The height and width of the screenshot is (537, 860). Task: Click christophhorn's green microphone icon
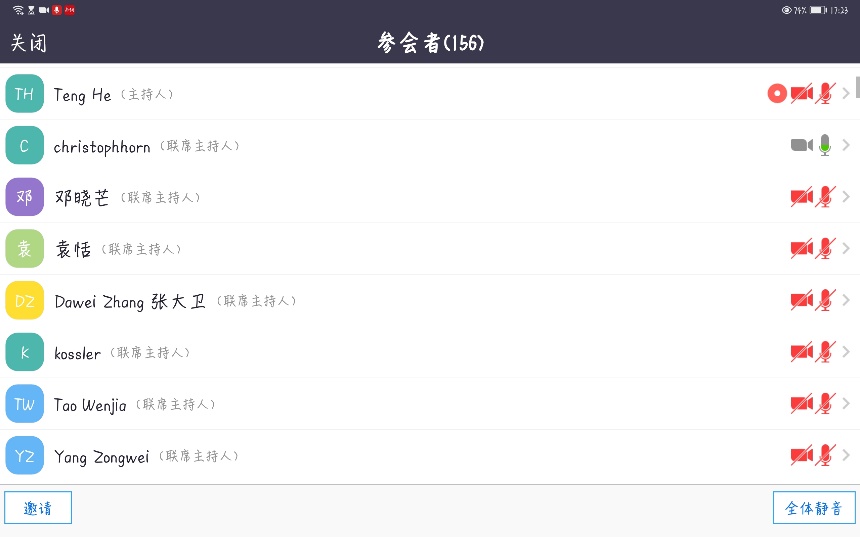pos(825,145)
